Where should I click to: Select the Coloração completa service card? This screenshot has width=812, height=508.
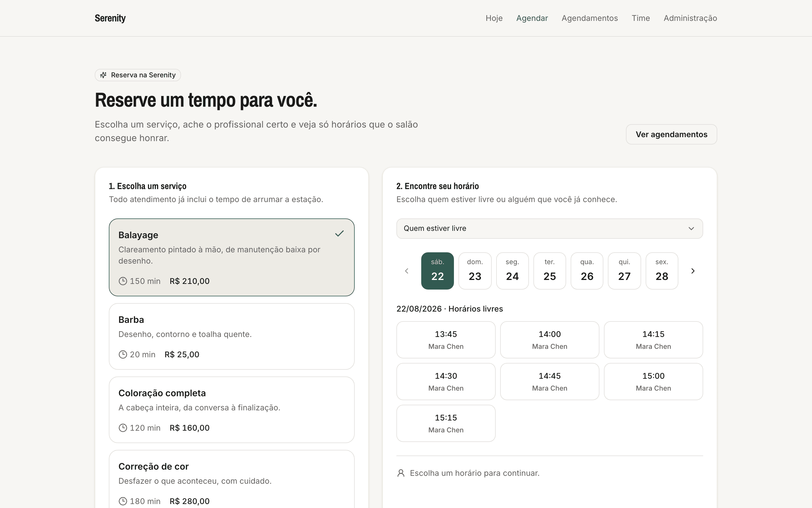click(231, 410)
